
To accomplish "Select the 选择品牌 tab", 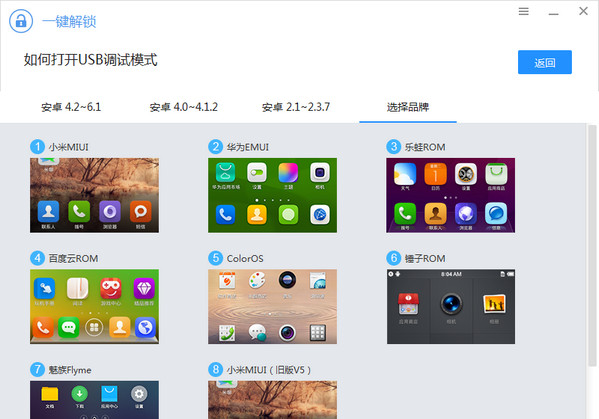I will pyautogui.click(x=408, y=107).
